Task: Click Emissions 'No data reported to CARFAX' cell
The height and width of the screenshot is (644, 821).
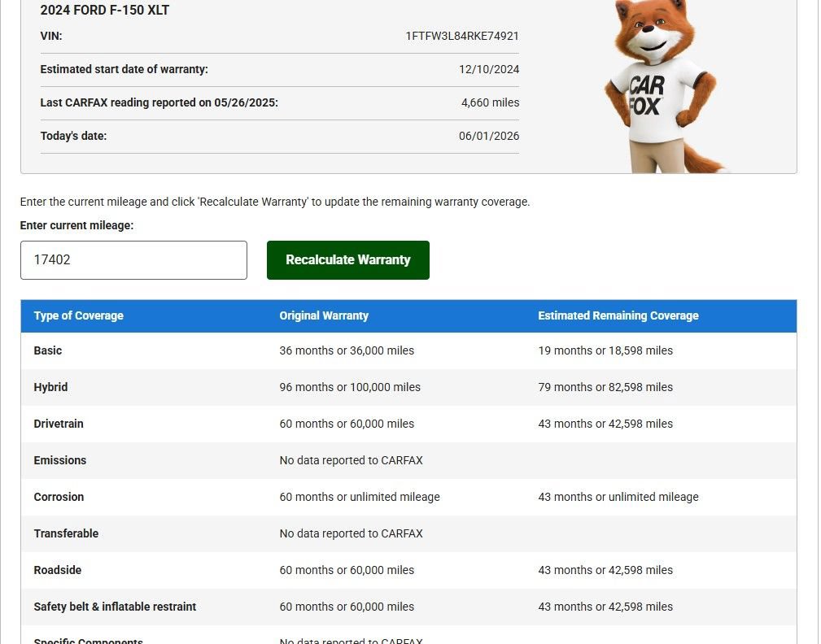Action: 351,460
